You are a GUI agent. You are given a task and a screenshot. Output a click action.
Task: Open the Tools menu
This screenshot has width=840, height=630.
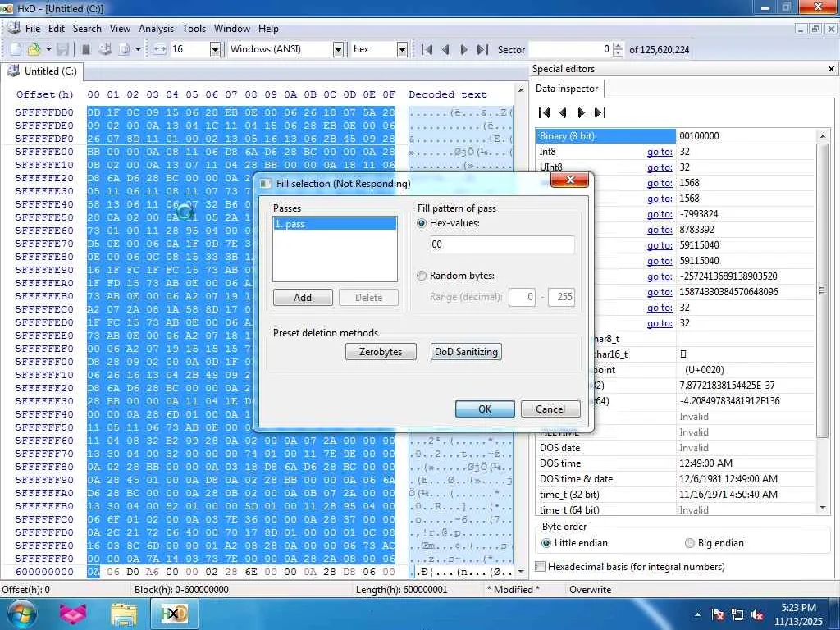pos(194,29)
